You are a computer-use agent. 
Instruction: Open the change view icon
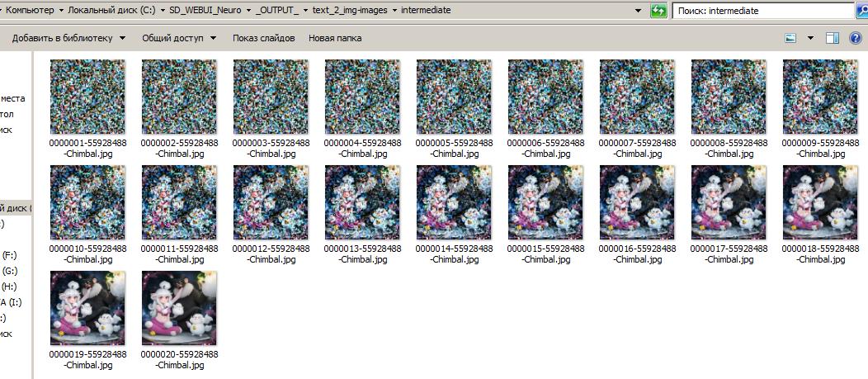(x=791, y=38)
